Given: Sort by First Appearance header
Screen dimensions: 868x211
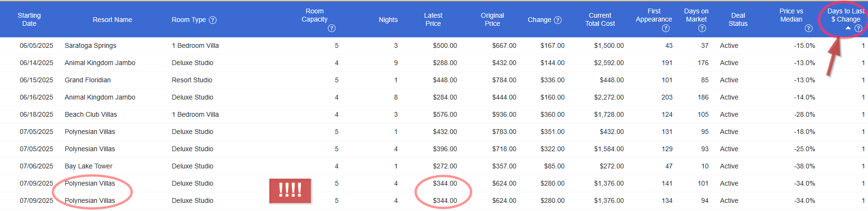Looking at the screenshot, I should pos(654,15).
